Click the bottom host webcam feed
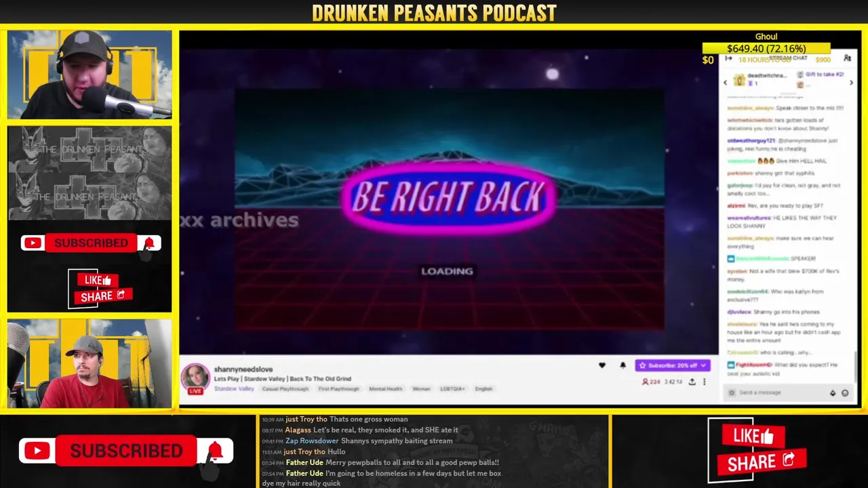This screenshot has height=488, width=868. click(x=90, y=364)
